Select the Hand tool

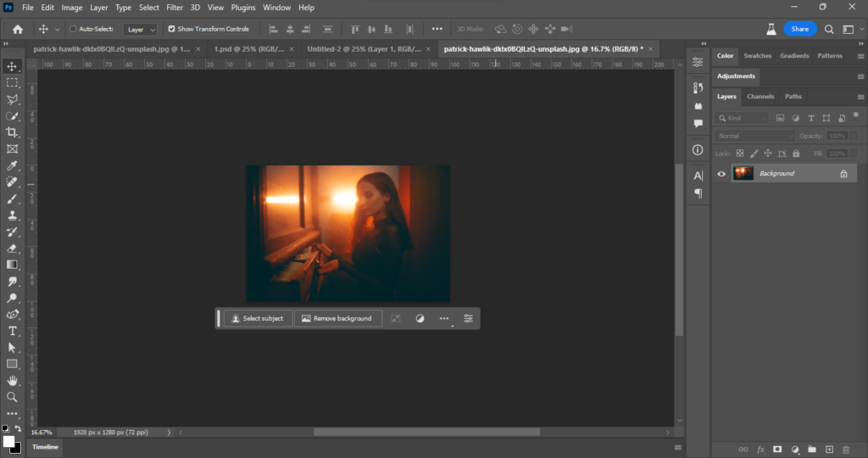(12, 381)
